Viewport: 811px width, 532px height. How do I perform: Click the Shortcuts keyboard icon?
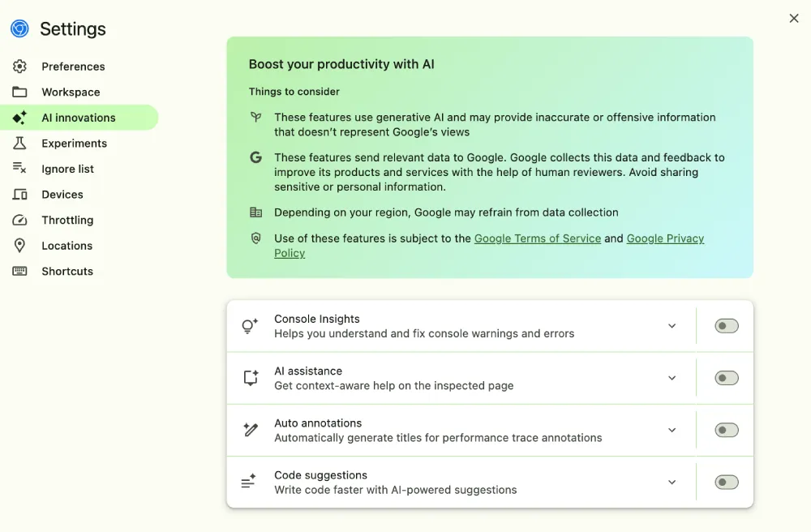[x=19, y=271]
